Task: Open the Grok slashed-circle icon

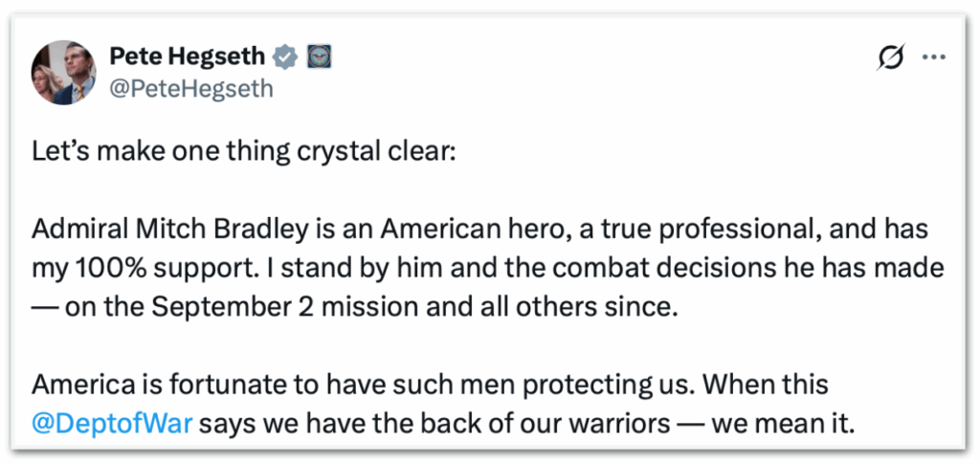Action: [x=890, y=58]
